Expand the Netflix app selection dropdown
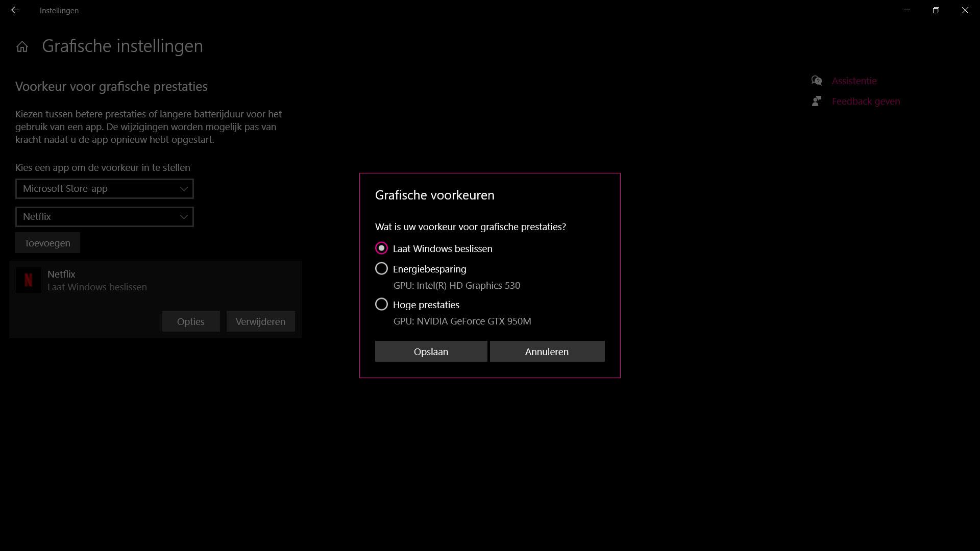 pyautogui.click(x=97, y=217)
